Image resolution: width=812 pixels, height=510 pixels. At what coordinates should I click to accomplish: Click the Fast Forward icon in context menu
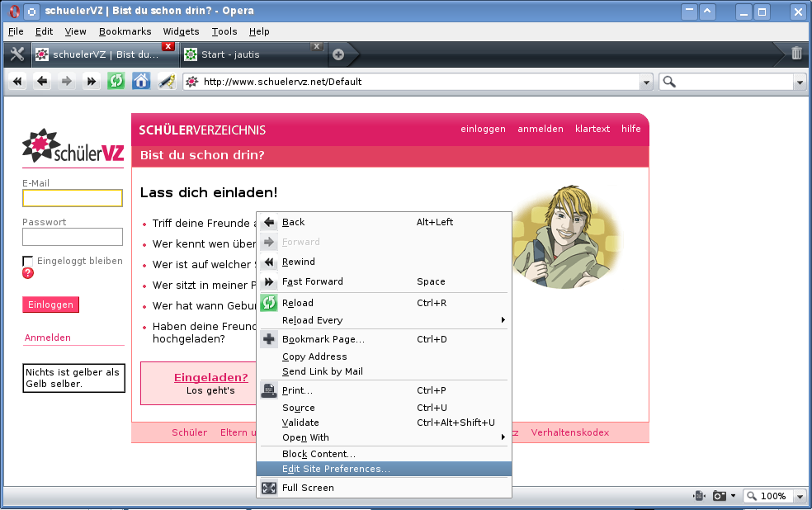269,281
